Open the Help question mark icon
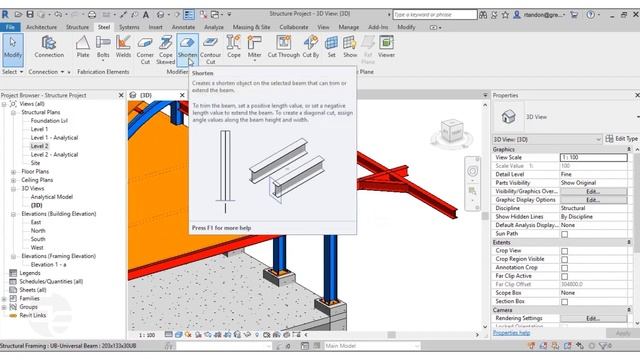Viewport: 640px width, 360px height. pos(590,14)
